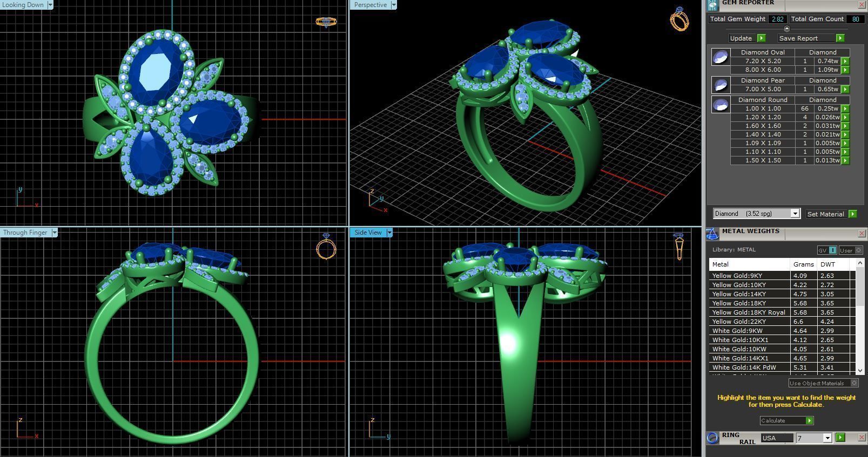This screenshot has height=457, width=868.
Task: Click the metal list scroll up arrow
Action: click(x=860, y=263)
